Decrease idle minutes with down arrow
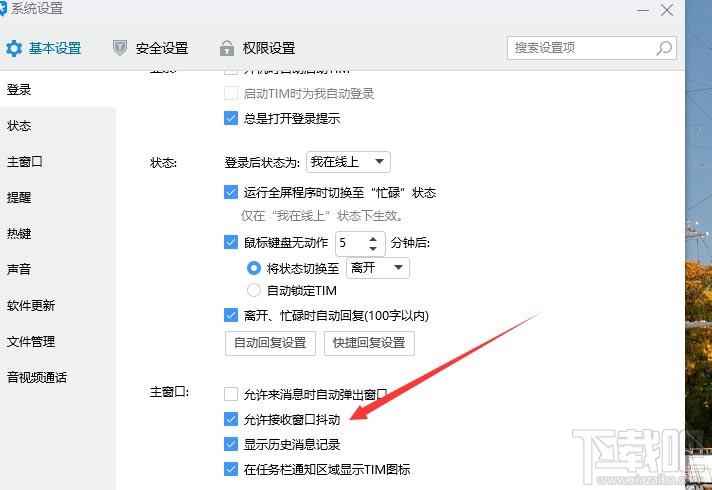 click(x=373, y=249)
